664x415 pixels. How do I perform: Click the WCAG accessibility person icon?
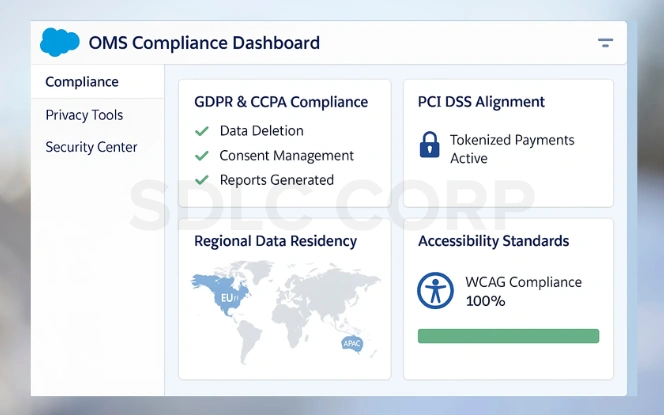[x=435, y=290]
